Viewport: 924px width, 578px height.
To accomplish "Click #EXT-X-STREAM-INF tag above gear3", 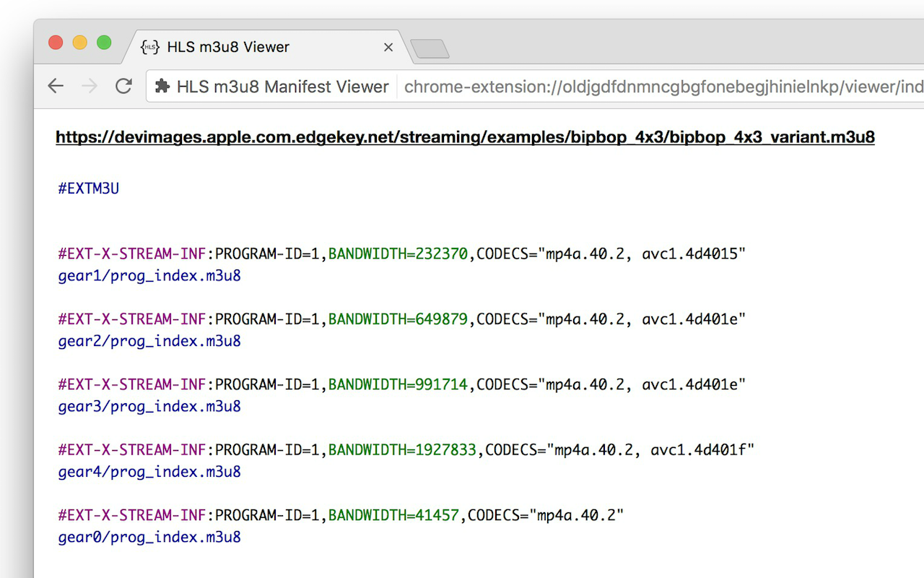I will 132,384.
